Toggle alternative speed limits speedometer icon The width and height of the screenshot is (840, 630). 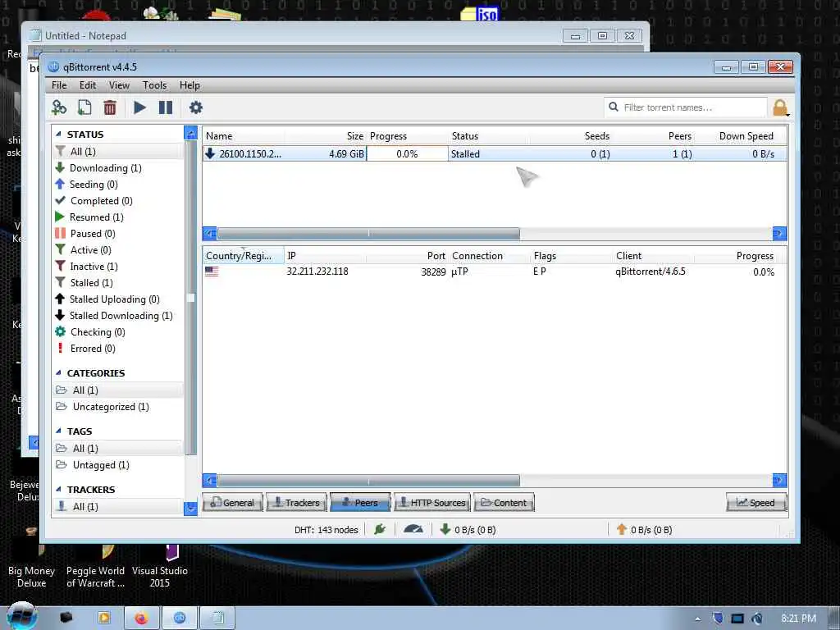[x=413, y=530]
